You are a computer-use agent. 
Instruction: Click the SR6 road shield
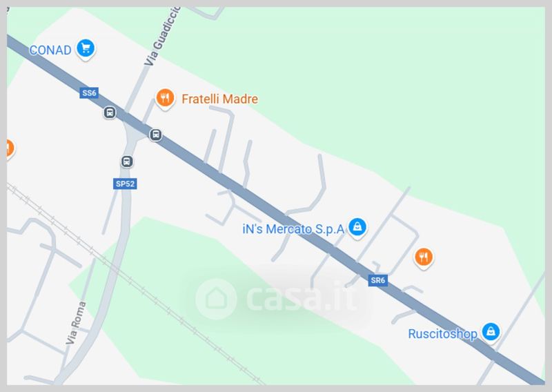point(377,280)
